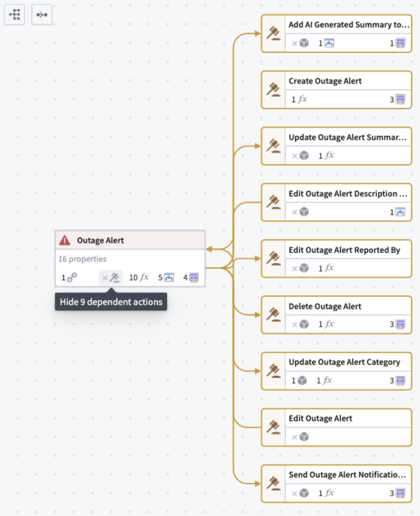Expand 1 function on Edit Outage Alert Reported By
This screenshot has height=516, width=420.
coord(326,268)
